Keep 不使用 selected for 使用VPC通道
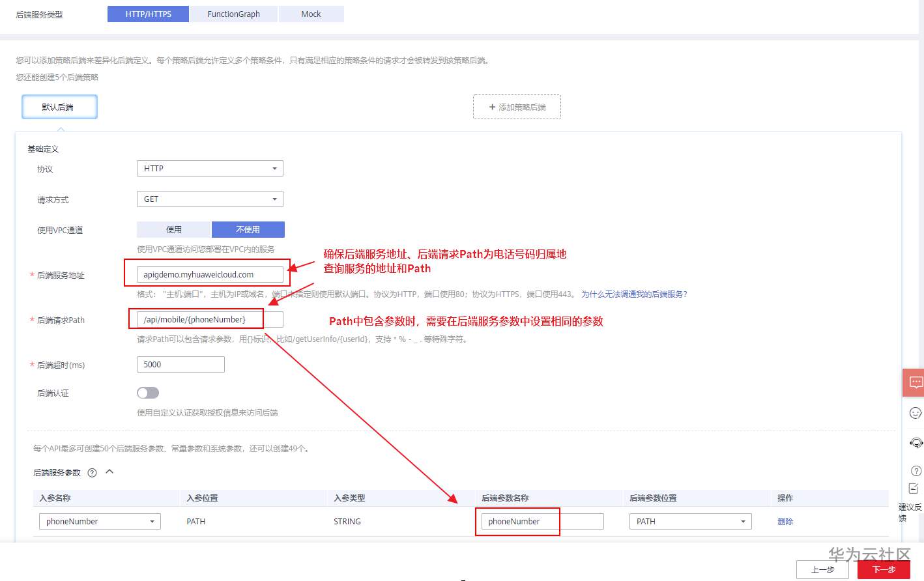Image resolution: width=924 pixels, height=581 pixels. (x=248, y=229)
